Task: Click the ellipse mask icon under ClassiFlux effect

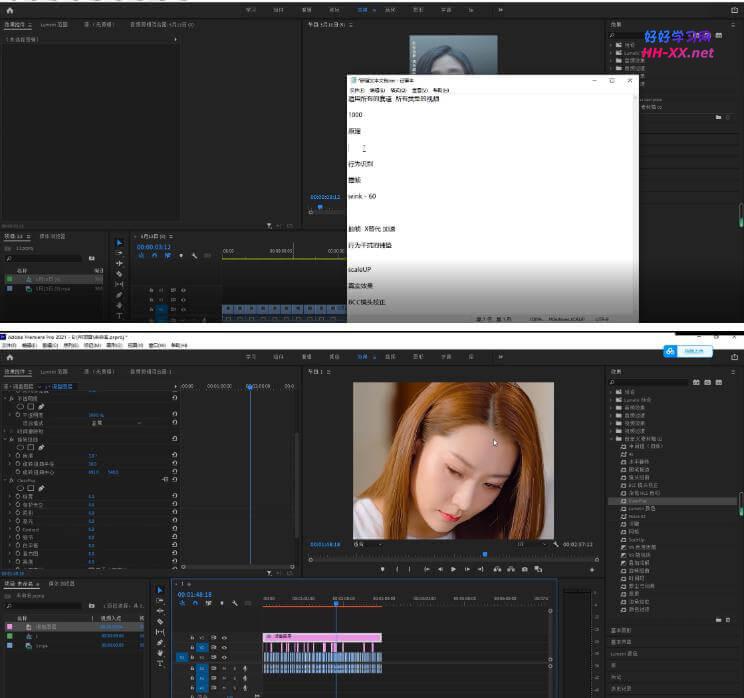Action: [20, 488]
